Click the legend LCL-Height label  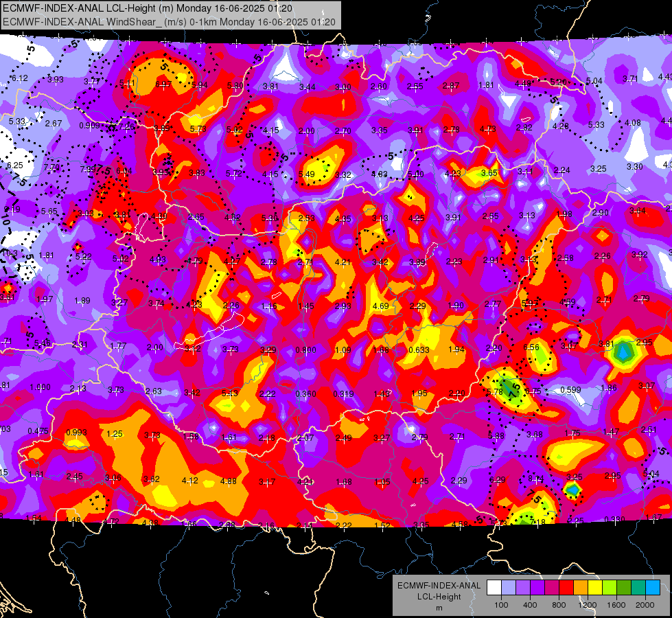[439, 597]
